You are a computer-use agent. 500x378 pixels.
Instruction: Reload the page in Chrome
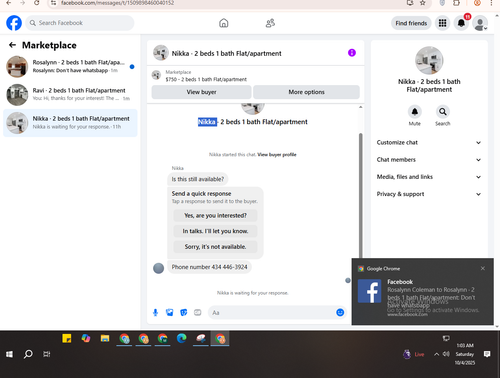point(37,3)
